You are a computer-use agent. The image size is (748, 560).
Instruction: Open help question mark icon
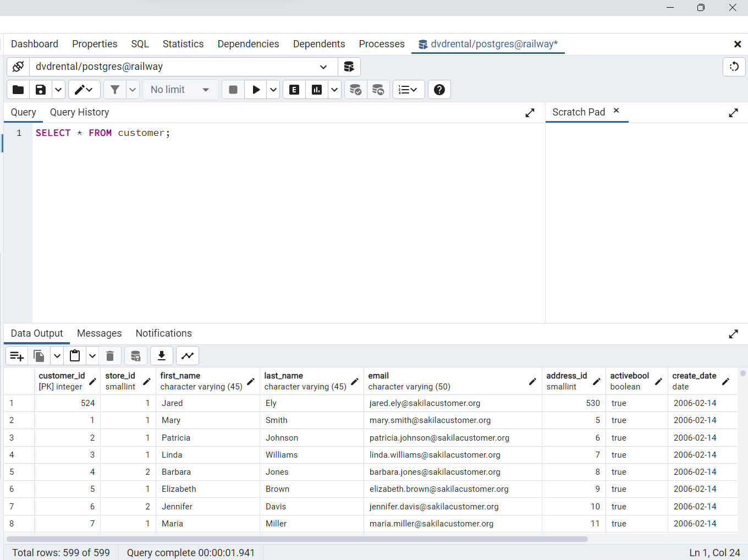[x=439, y=90]
